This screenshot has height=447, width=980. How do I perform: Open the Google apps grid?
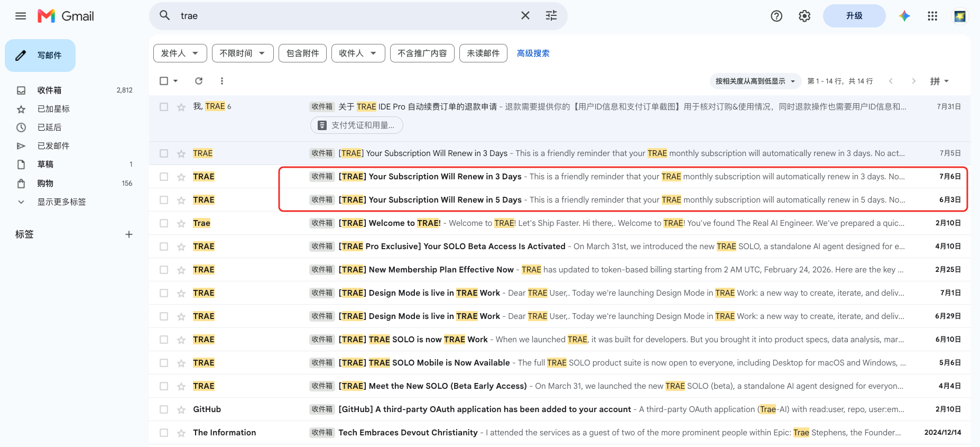coord(932,16)
